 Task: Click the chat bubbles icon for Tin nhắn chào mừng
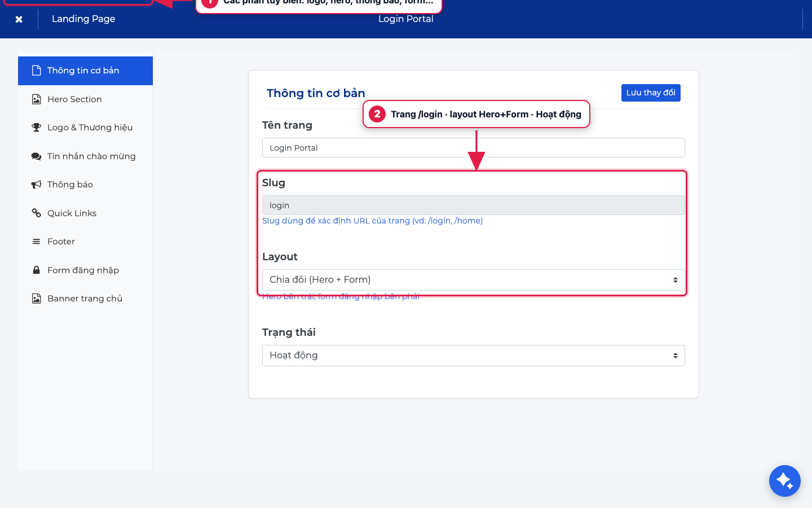(x=37, y=156)
